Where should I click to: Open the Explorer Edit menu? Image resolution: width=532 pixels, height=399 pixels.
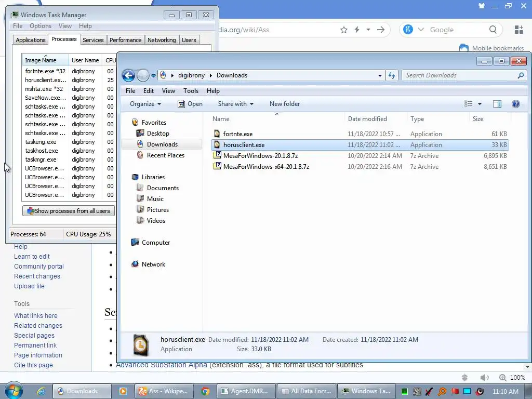point(148,91)
